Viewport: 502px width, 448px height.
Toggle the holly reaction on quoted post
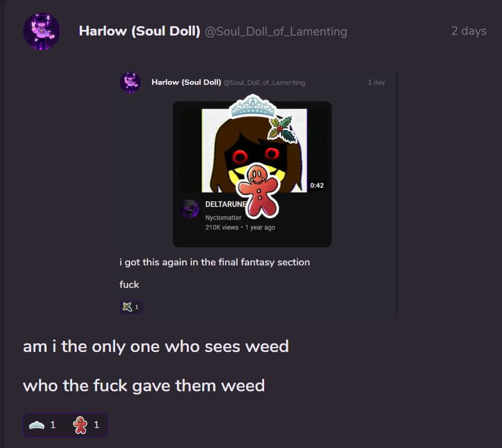coord(131,307)
